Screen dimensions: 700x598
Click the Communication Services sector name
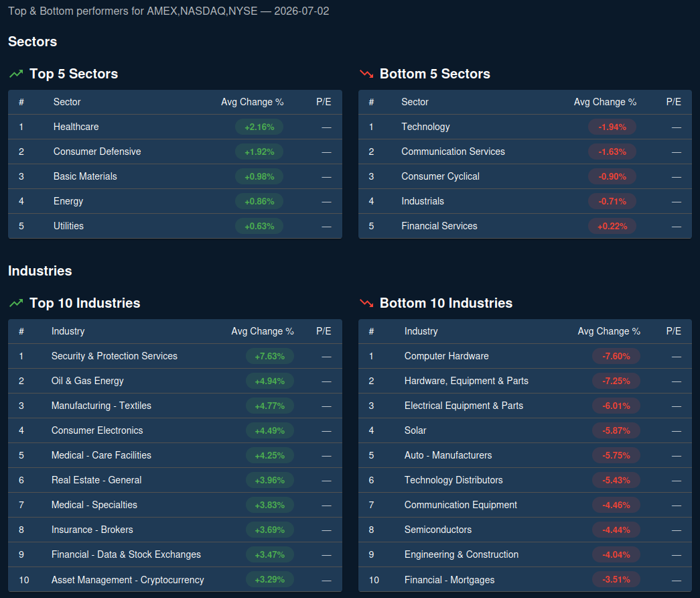tap(453, 152)
